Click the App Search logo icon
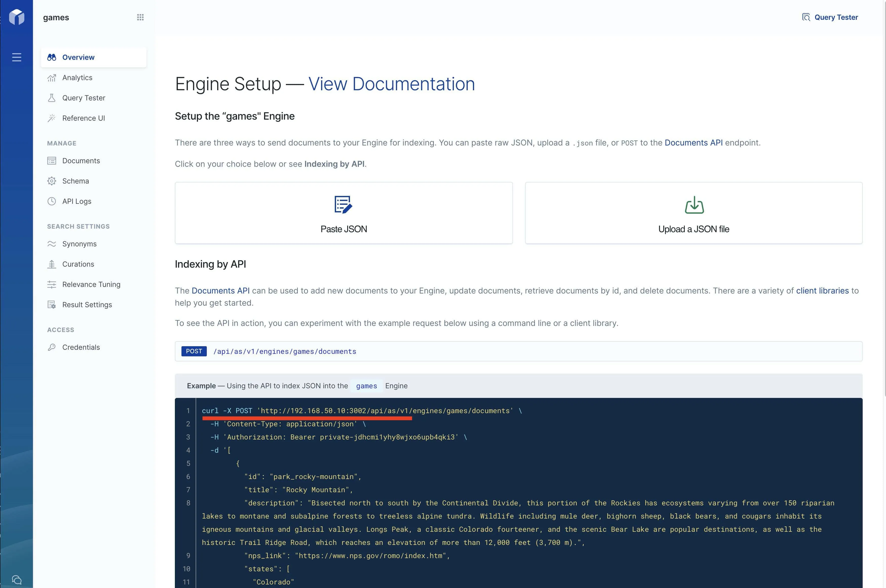This screenshot has width=886, height=588. tap(16, 17)
